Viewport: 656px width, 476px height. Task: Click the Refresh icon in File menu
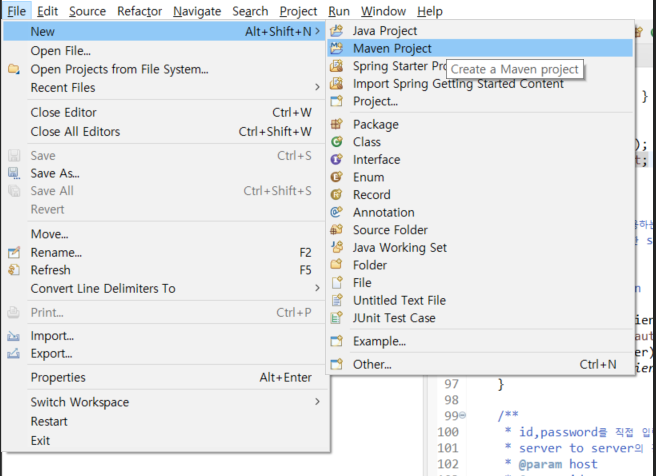(x=14, y=270)
